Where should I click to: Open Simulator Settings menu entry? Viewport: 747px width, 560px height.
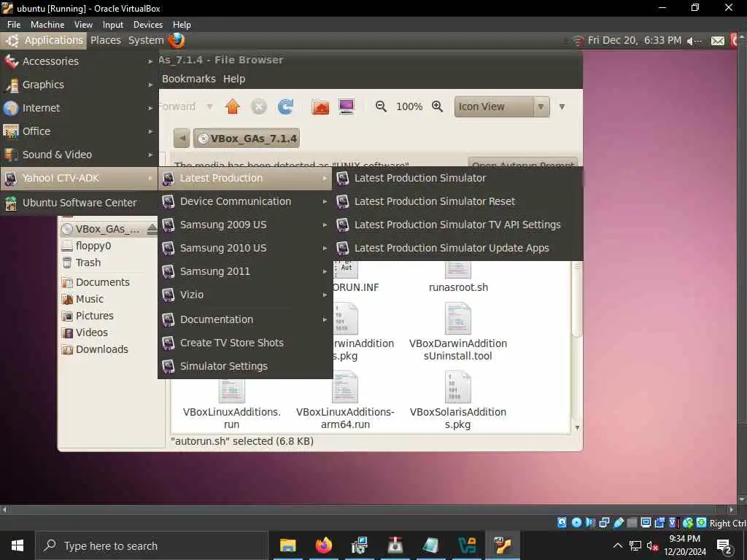[245, 366]
